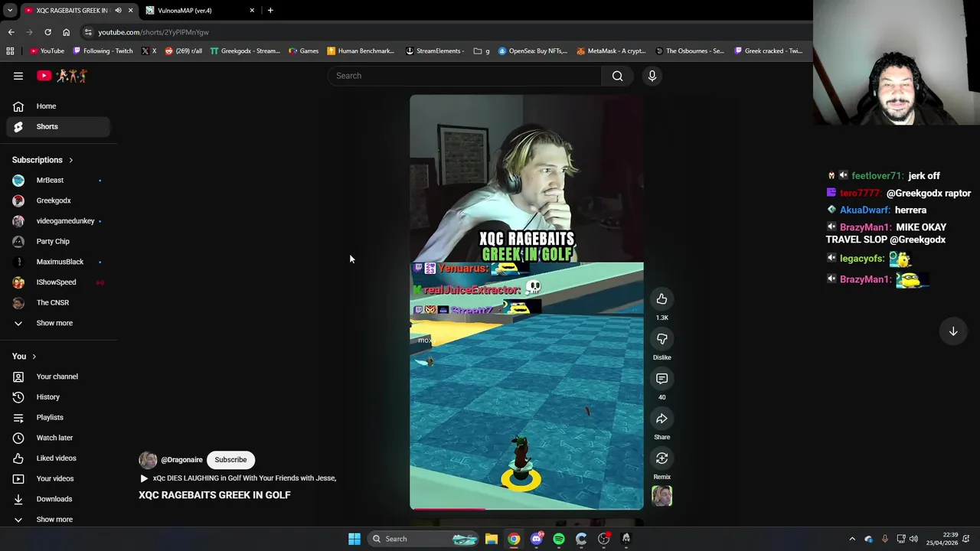This screenshot has width=980, height=551.
Task: Open Watch later list
Action: pyautogui.click(x=58, y=438)
